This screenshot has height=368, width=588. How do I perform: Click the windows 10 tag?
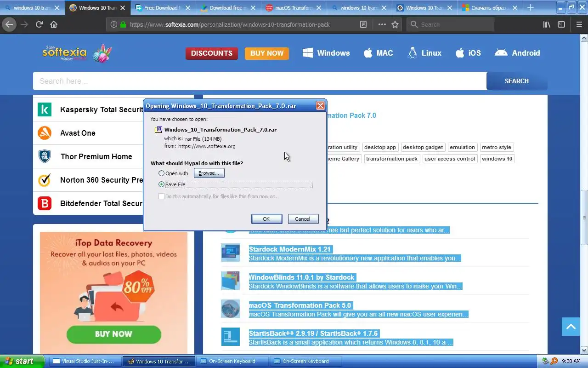pos(497,159)
